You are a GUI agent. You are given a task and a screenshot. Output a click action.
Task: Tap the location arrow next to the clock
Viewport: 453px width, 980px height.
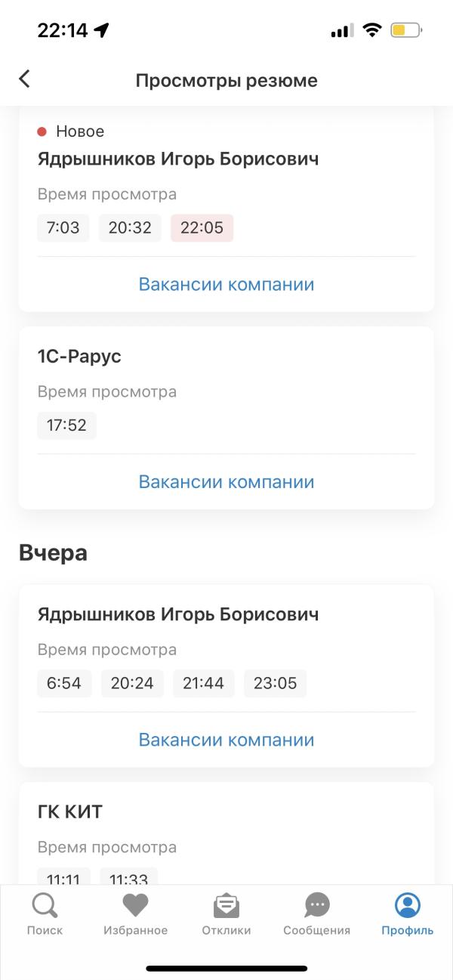(x=101, y=30)
